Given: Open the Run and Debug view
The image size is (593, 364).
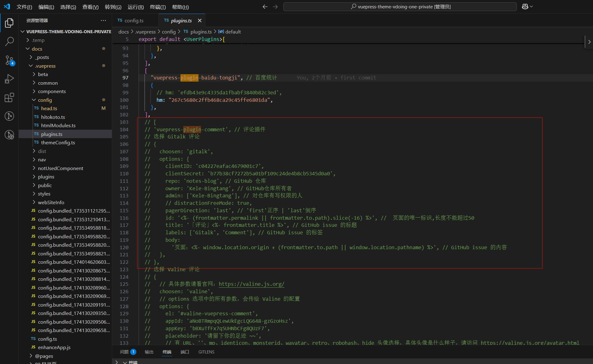Looking at the screenshot, I should click(x=9, y=79).
